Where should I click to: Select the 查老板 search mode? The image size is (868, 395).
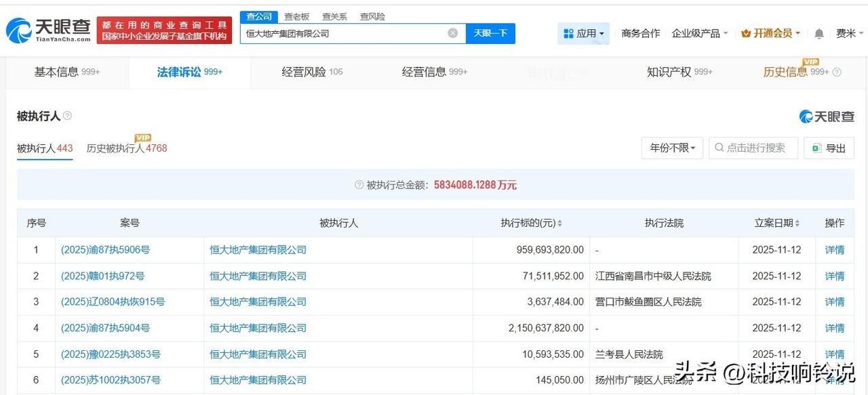tap(296, 16)
